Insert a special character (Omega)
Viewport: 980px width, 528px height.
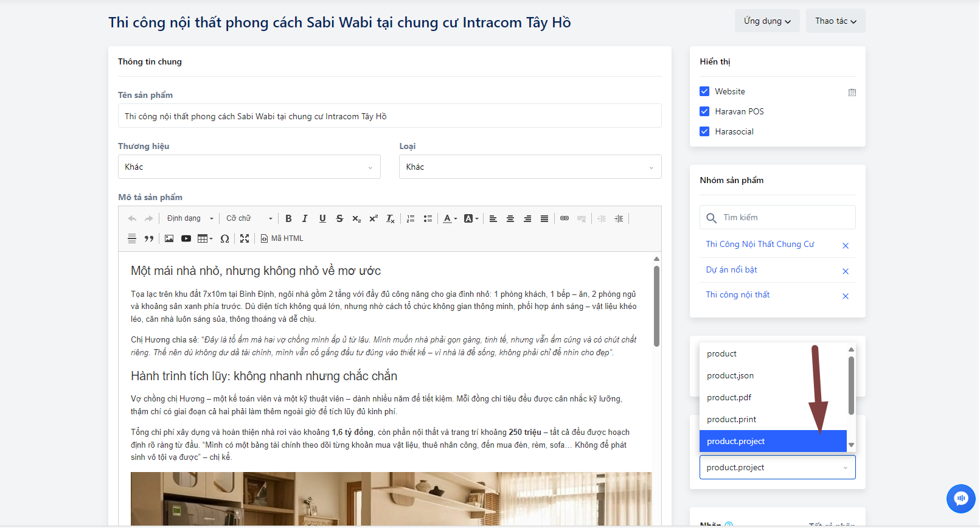(224, 238)
